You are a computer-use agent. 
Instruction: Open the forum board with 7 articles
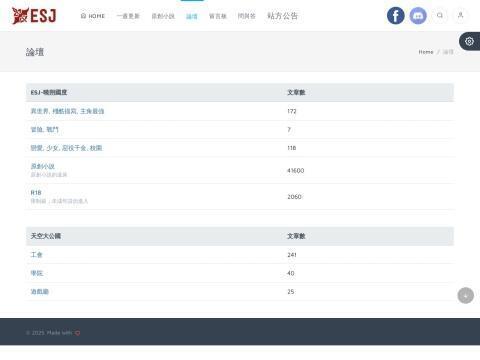44,130
